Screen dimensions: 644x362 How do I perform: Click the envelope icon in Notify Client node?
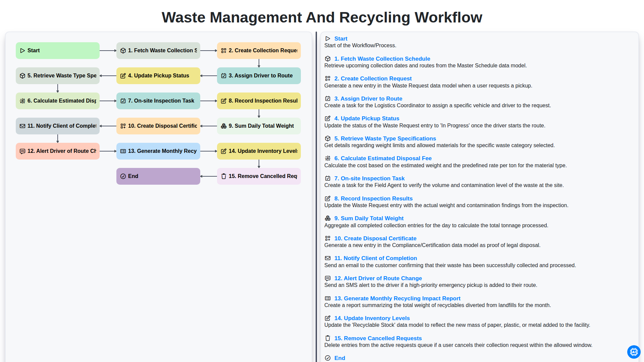(22, 126)
